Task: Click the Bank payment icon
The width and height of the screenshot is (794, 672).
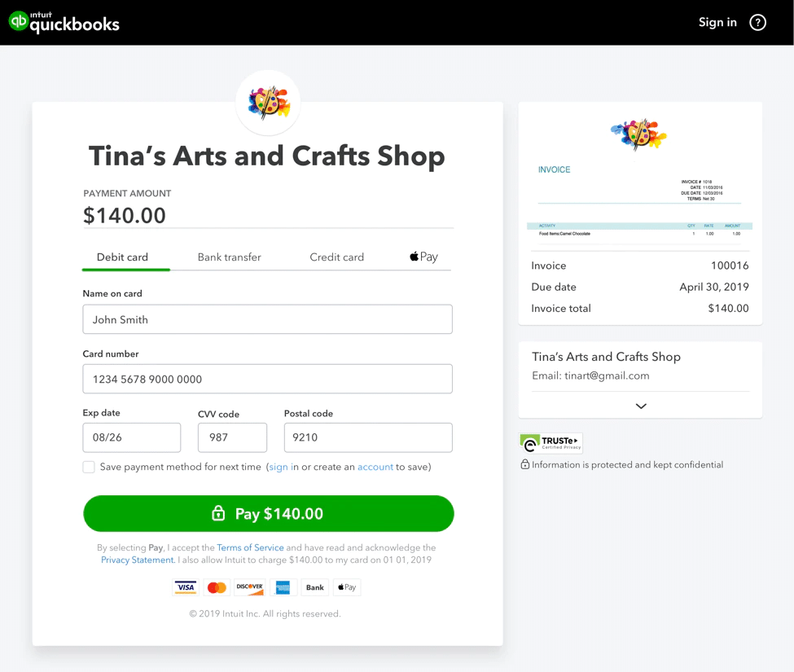Action: click(314, 586)
